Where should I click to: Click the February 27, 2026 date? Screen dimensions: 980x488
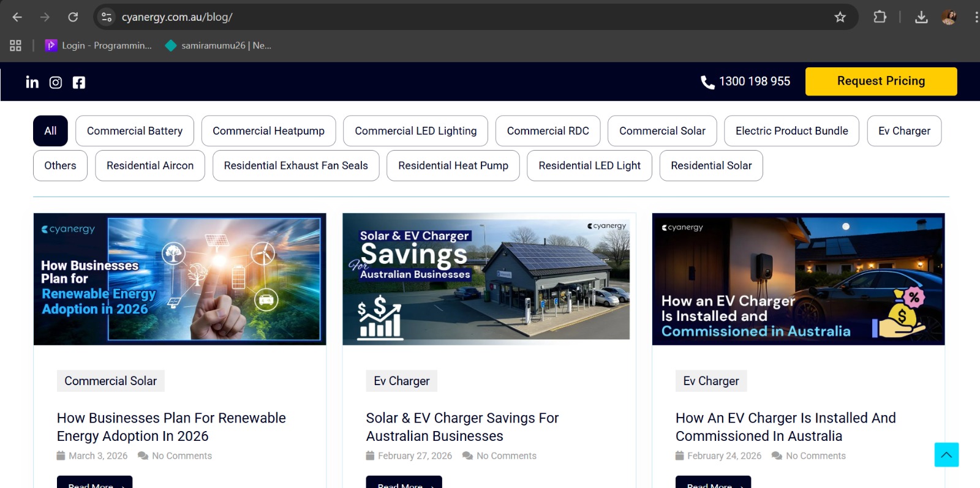point(415,456)
